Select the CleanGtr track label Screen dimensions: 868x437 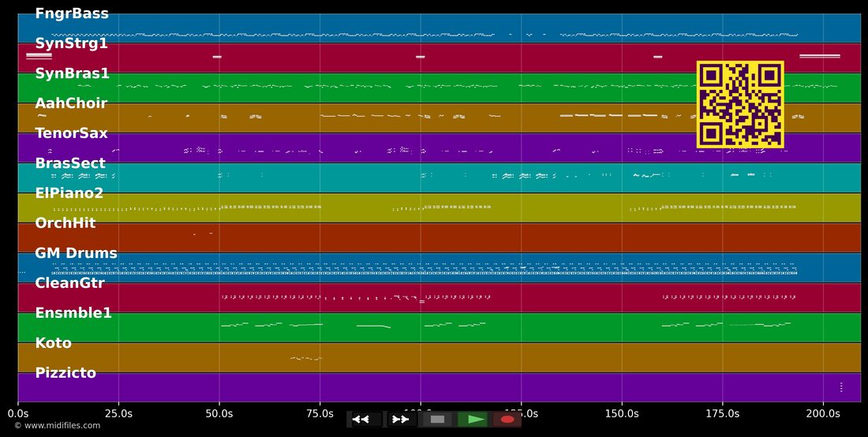pos(69,283)
